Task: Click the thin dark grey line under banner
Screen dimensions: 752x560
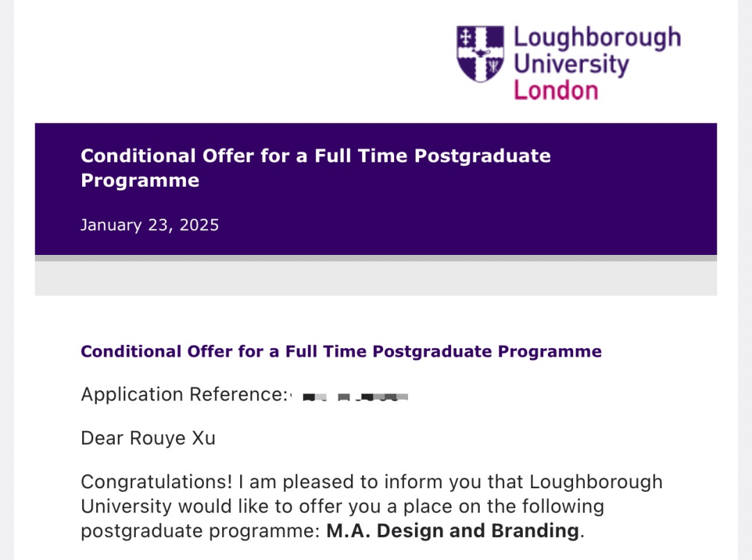Action: coord(376,258)
